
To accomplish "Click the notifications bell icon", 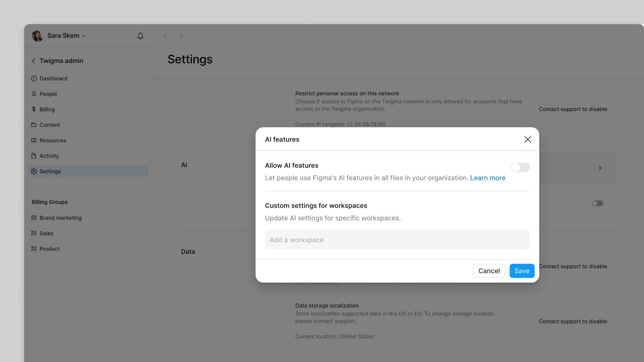I will [140, 36].
